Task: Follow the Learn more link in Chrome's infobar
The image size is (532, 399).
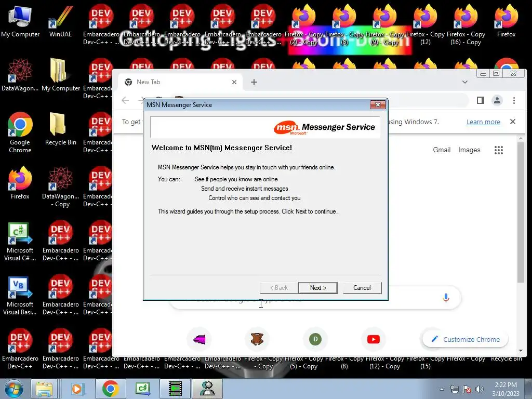Action: pos(483,122)
